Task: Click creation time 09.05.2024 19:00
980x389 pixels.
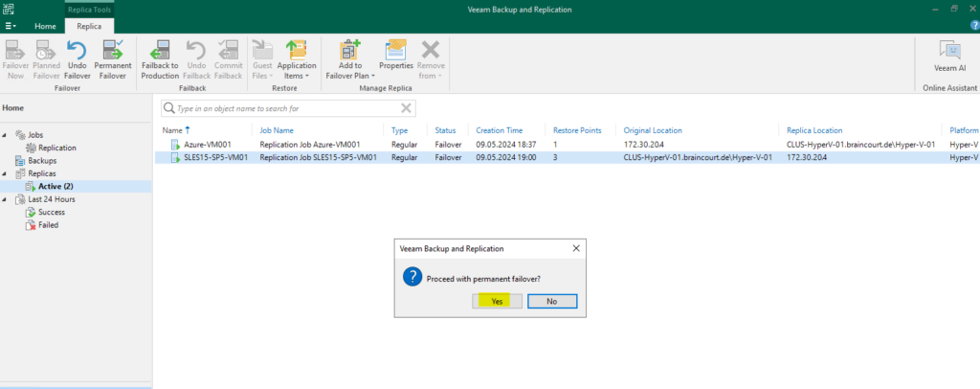Action: [505, 157]
